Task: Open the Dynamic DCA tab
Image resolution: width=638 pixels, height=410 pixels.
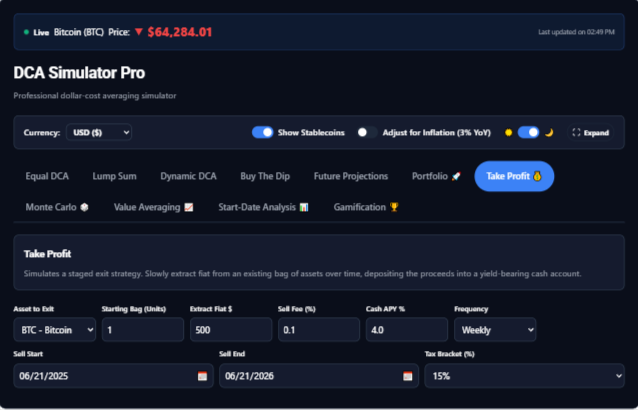Action: [x=188, y=176]
